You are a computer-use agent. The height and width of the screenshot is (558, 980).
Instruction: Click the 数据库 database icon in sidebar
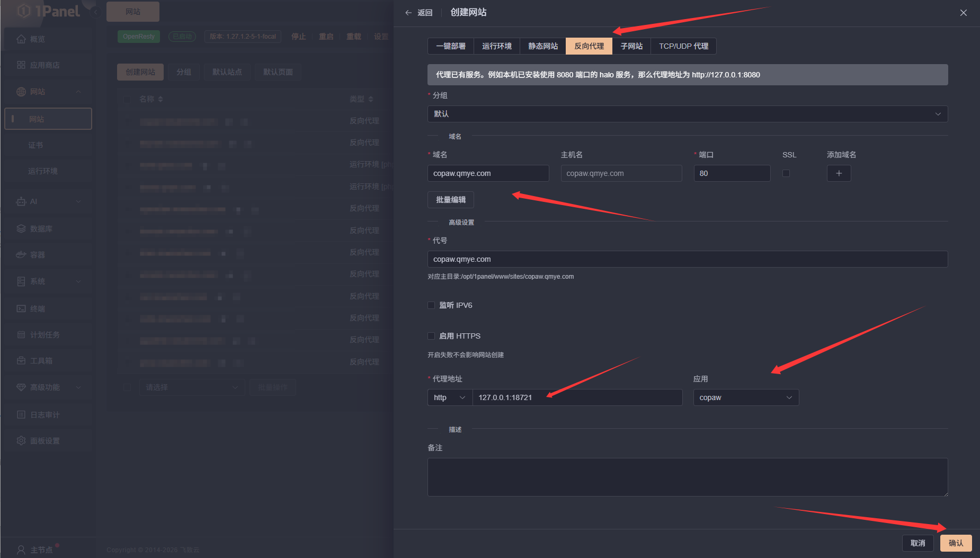click(x=21, y=229)
